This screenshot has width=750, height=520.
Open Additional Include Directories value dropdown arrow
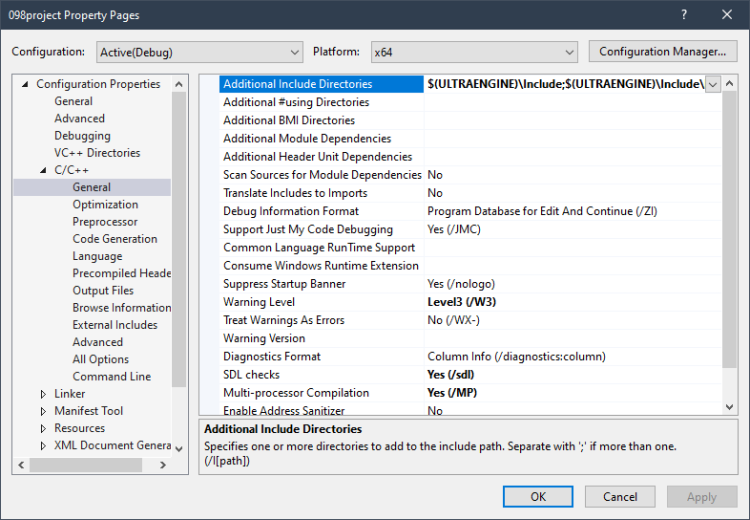(713, 85)
